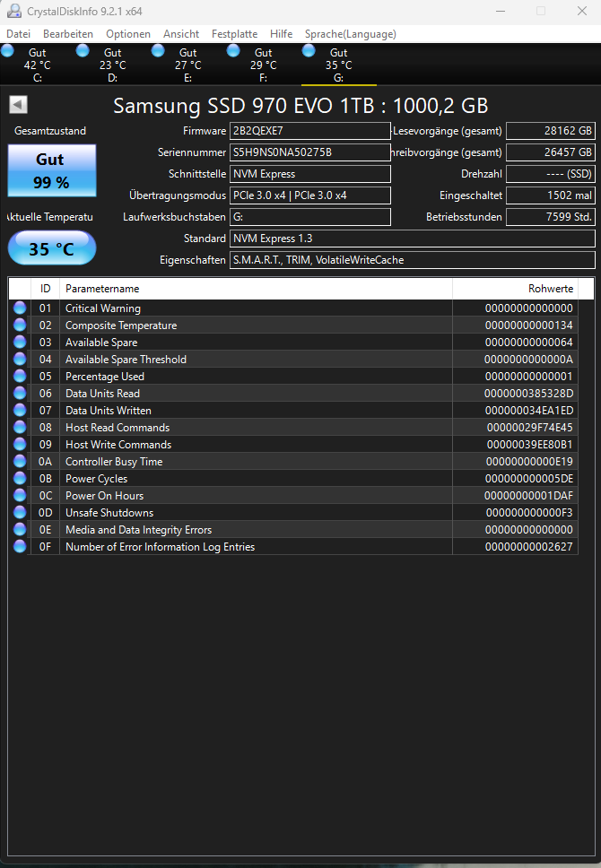Open the Datei menu
Viewport: 601px width, 868px height.
18,34
